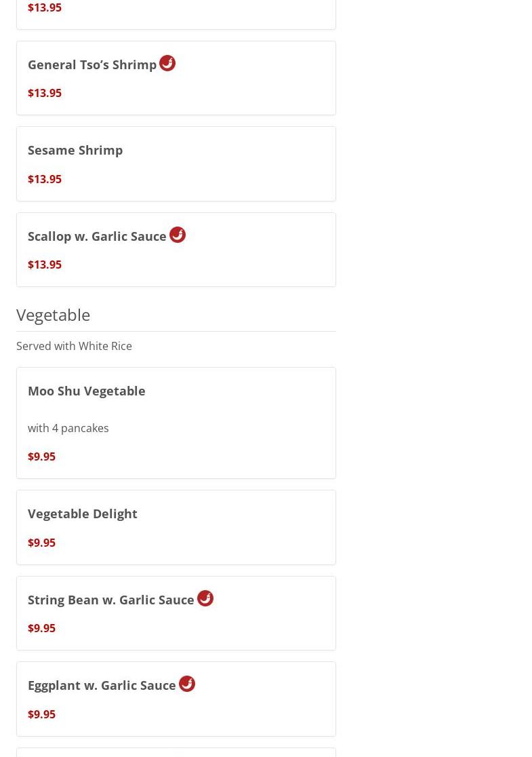Image resolution: width=532 pixels, height=757 pixels.
Task: Click spicy icon next to General Tso's Shrimp
Action: click(x=167, y=63)
